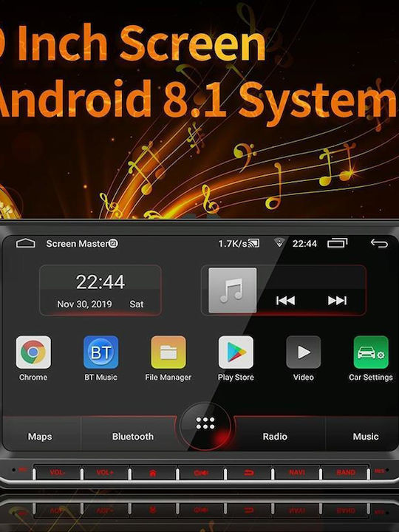Open the Car Settings app

click(x=371, y=352)
